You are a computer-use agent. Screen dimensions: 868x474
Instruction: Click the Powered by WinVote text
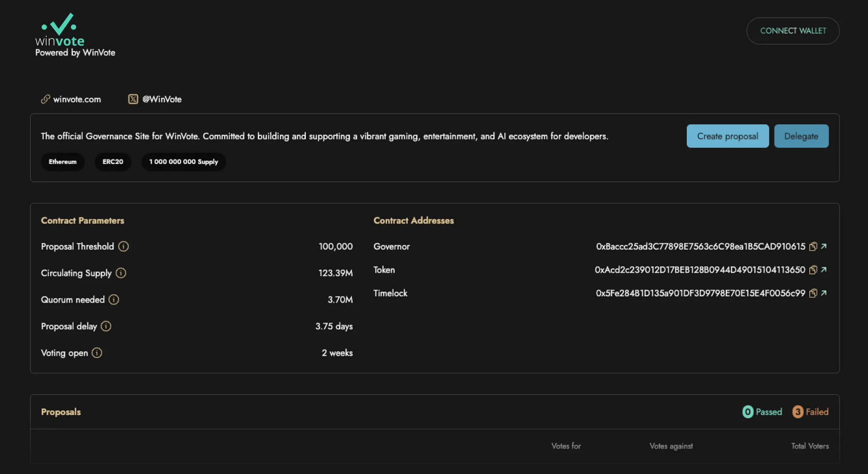(75, 53)
